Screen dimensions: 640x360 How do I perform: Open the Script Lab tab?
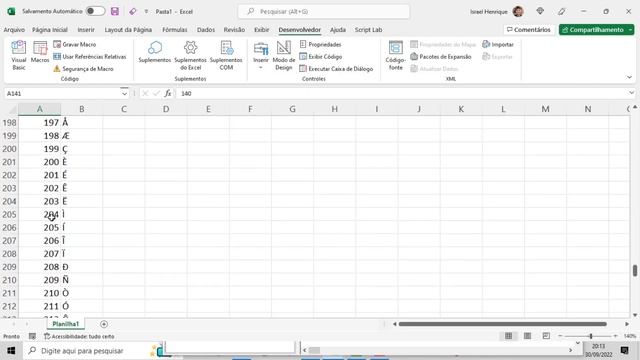point(369,30)
